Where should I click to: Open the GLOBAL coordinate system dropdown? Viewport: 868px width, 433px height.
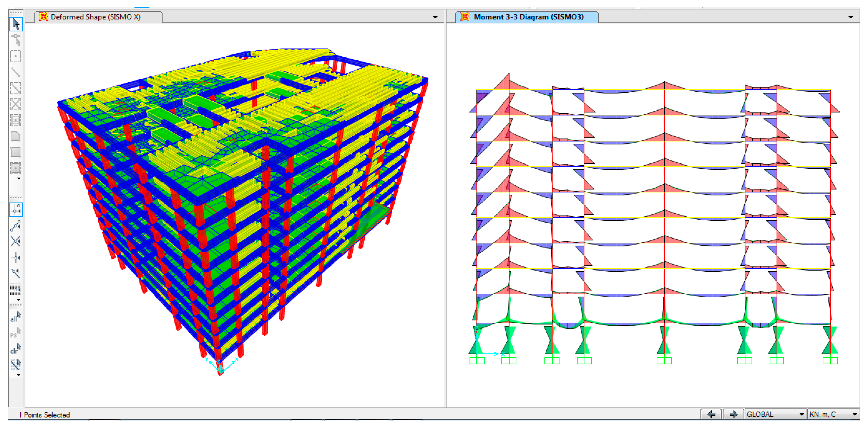coord(802,414)
